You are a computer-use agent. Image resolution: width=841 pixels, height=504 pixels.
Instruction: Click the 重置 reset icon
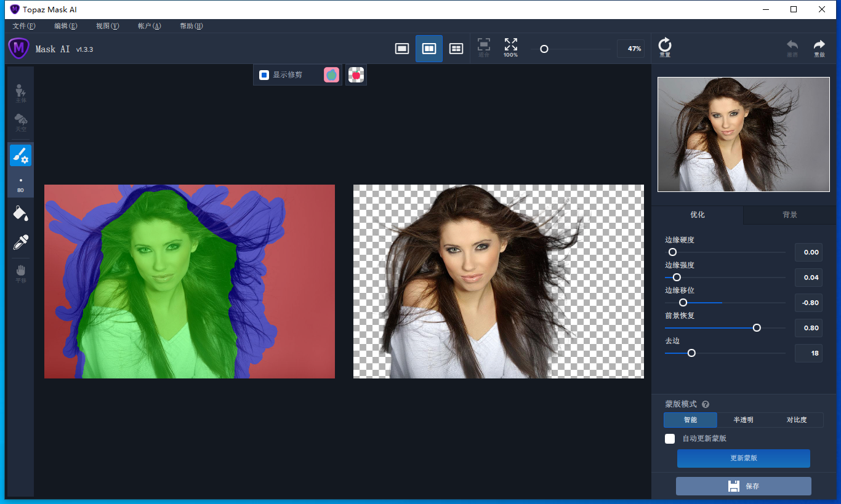pyautogui.click(x=665, y=47)
